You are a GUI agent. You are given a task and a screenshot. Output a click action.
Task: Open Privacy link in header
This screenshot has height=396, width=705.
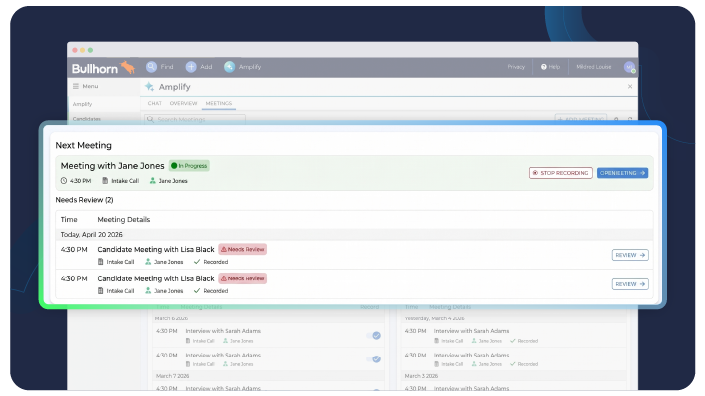(516, 67)
